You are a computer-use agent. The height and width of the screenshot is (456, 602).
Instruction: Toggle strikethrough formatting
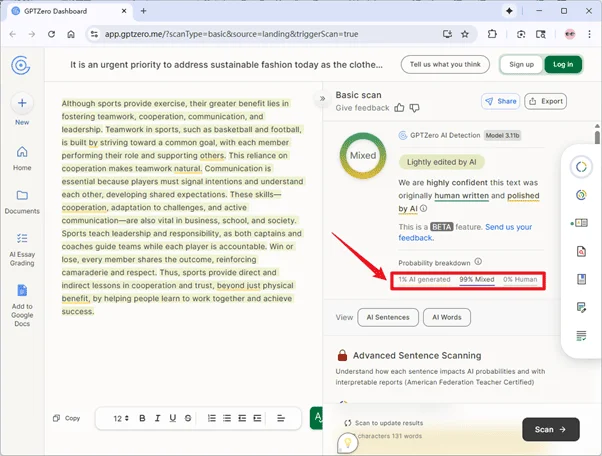click(x=188, y=418)
